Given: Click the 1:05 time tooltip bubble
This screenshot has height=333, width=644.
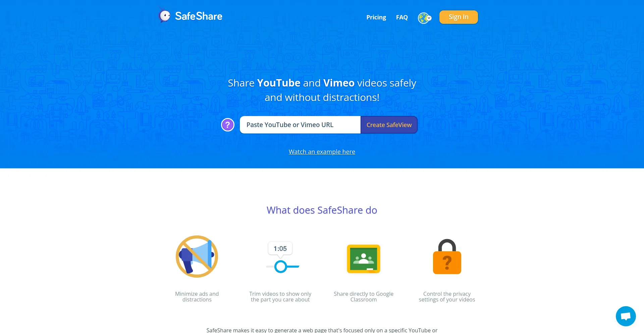Looking at the screenshot, I should click(x=280, y=249).
